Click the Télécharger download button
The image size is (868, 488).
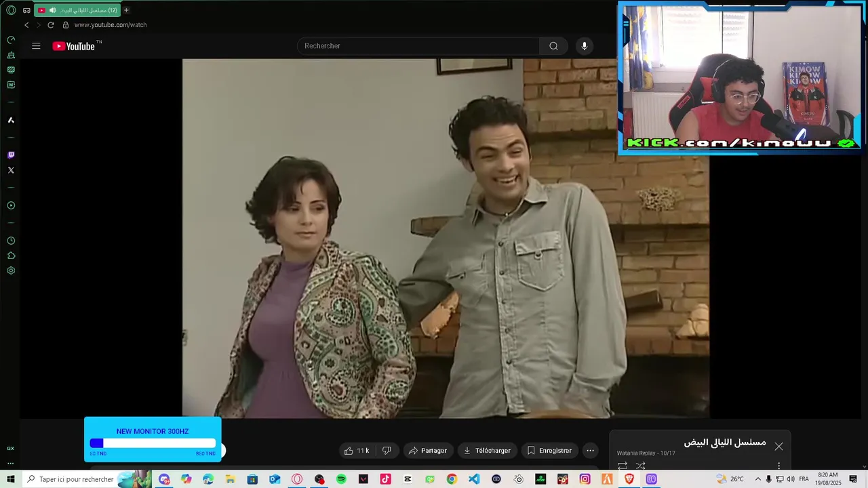[x=487, y=451]
